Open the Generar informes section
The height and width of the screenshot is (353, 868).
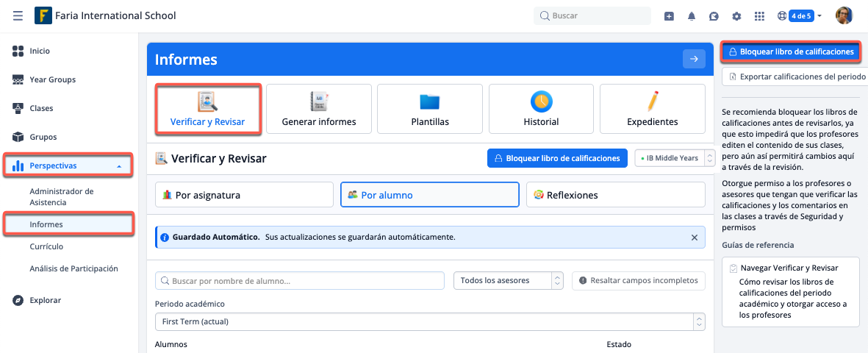(x=318, y=109)
